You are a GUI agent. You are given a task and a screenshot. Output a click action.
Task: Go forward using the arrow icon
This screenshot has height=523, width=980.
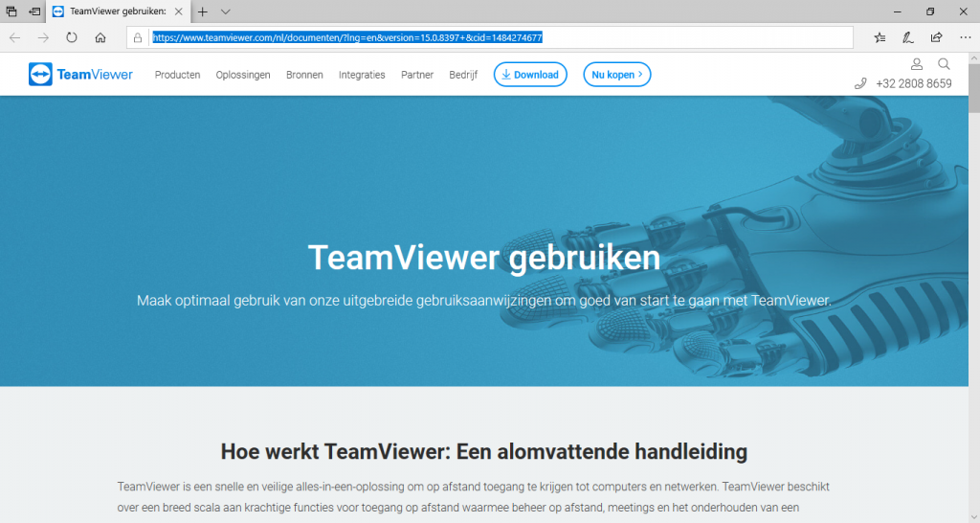tap(43, 37)
